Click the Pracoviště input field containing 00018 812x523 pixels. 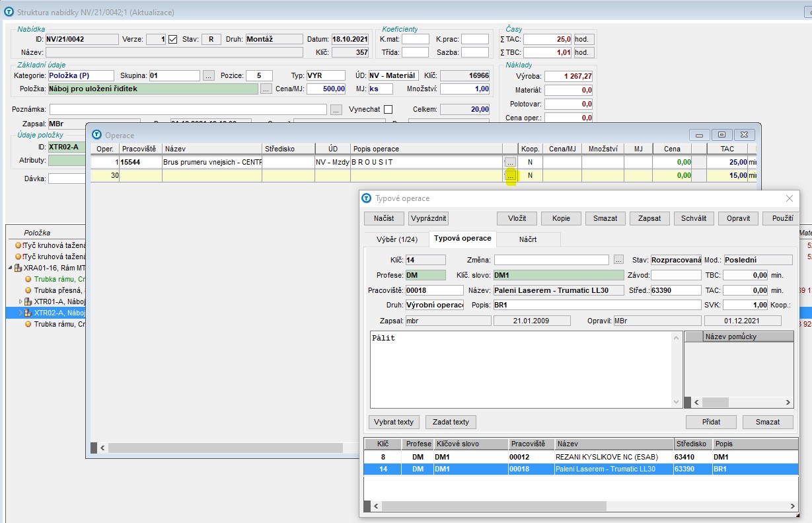tap(434, 290)
